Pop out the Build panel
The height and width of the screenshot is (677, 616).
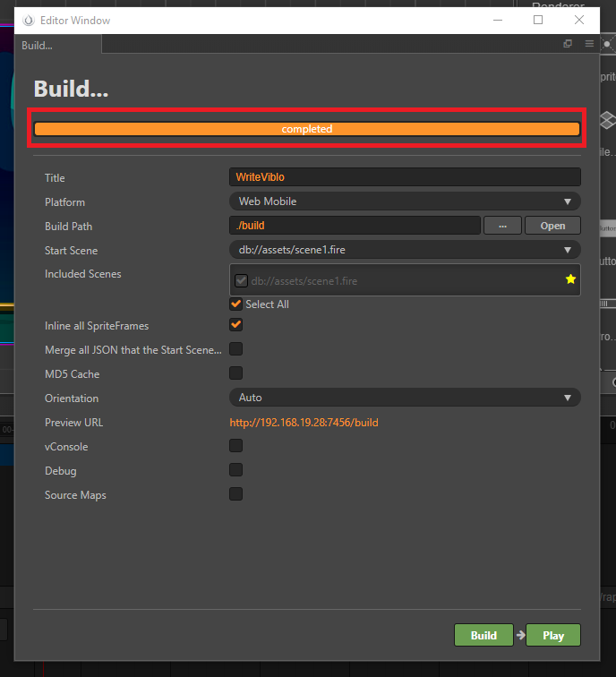(x=568, y=44)
